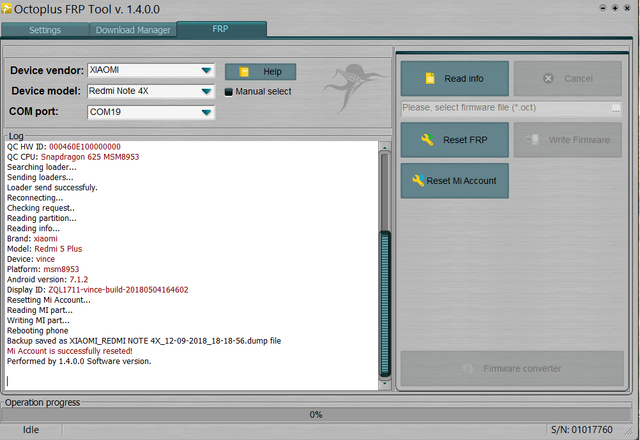640x440 pixels.
Task: Open the Device vendor dropdown showing XIAOMI
Action: (x=151, y=70)
